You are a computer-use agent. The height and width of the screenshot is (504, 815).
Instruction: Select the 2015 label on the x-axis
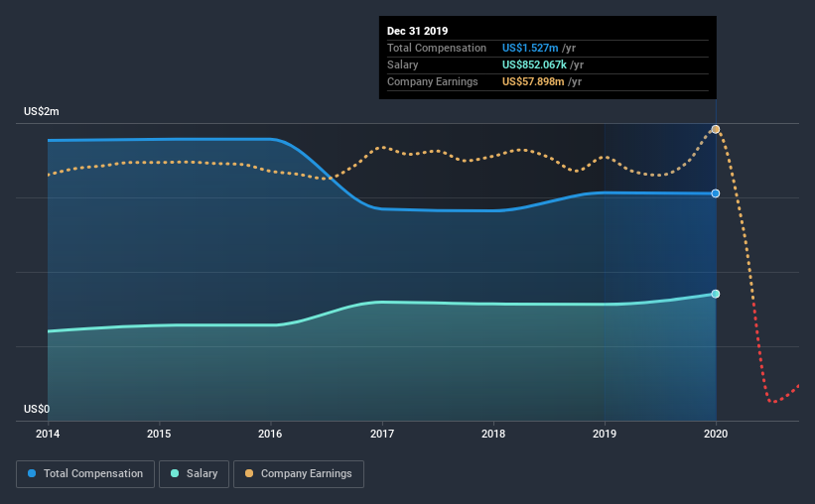[x=159, y=434]
